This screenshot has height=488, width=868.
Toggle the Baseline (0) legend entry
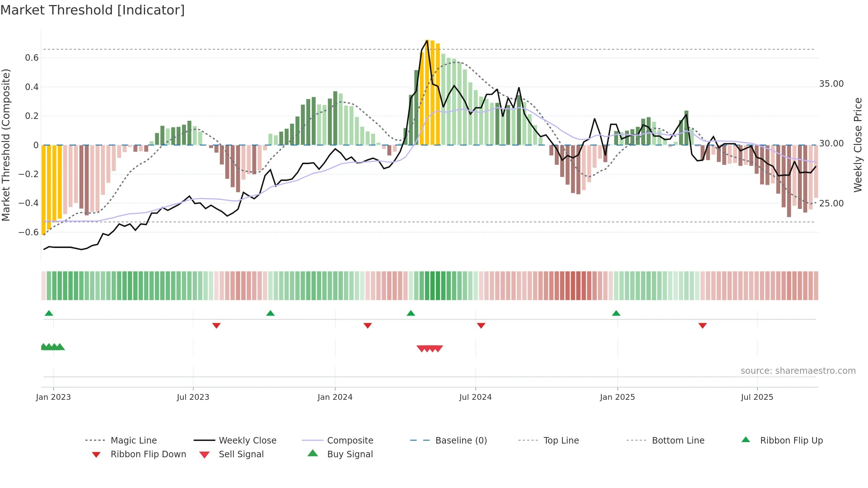point(448,440)
